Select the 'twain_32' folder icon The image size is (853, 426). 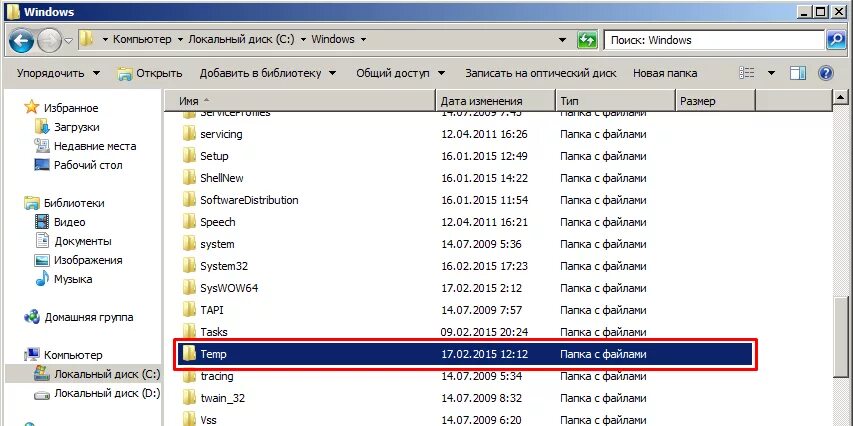[x=189, y=398]
